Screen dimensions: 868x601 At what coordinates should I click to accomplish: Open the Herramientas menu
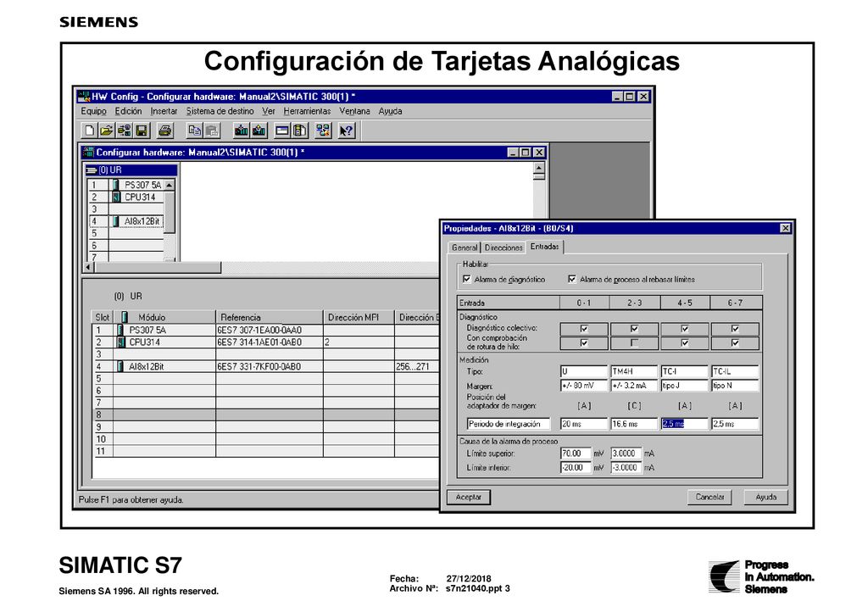(x=307, y=111)
